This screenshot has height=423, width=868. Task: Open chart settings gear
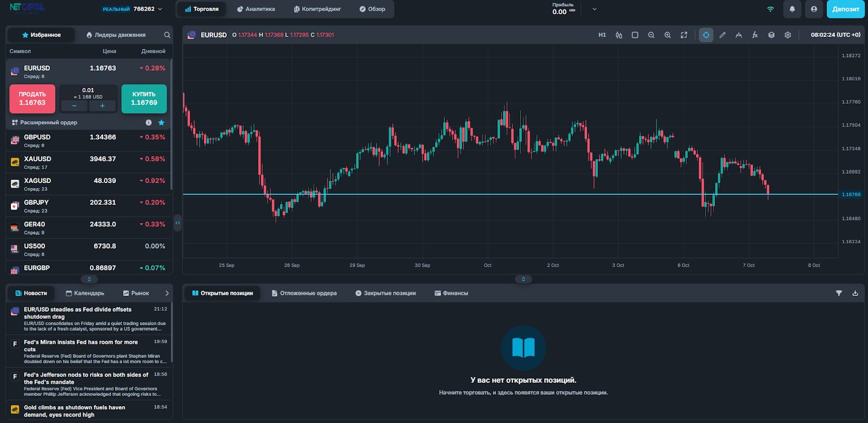787,35
